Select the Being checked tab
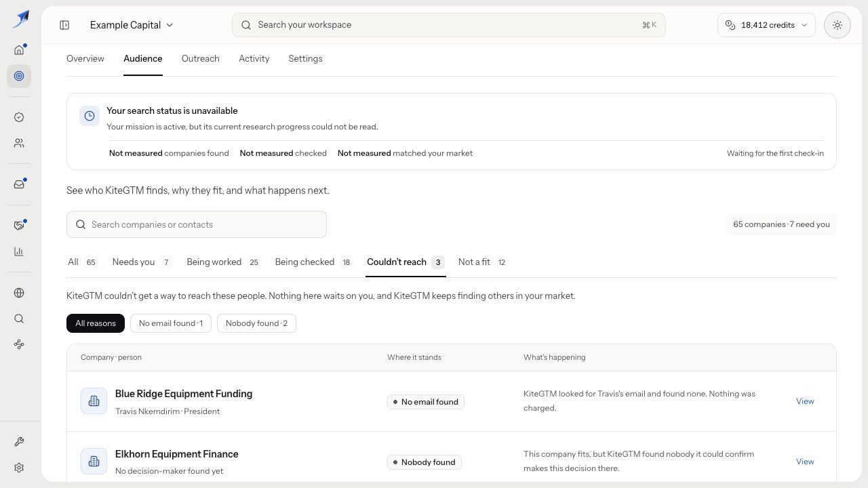 point(314,262)
